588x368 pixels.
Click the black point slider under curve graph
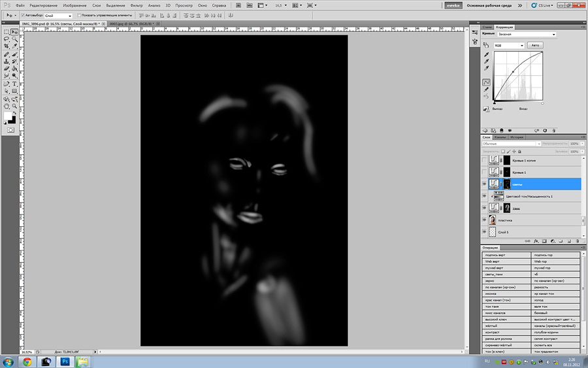495,103
